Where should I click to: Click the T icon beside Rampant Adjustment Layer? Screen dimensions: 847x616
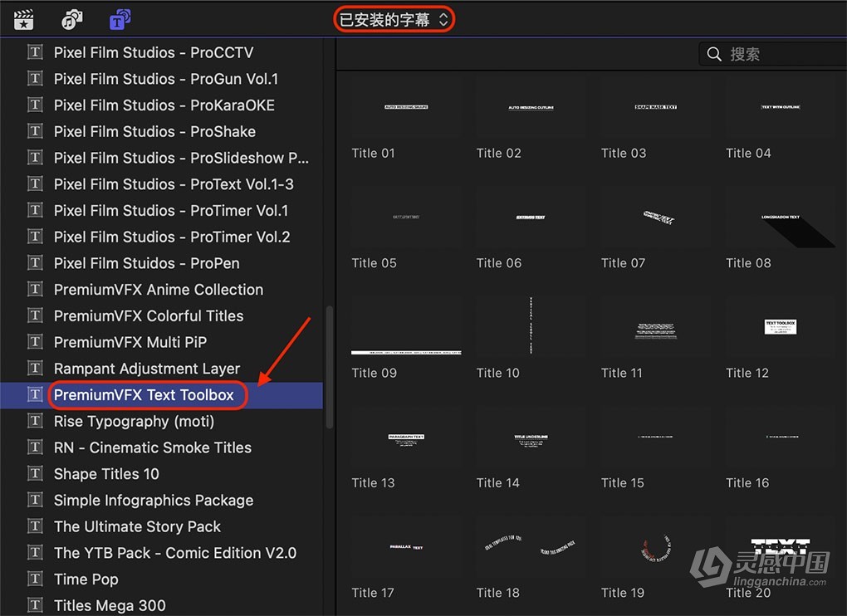point(35,369)
